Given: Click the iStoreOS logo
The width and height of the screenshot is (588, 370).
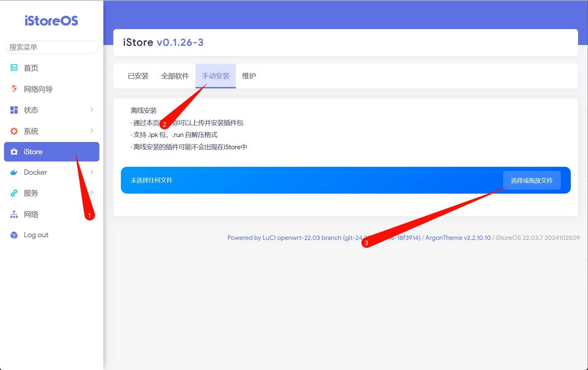Looking at the screenshot, I should (51, 21).
